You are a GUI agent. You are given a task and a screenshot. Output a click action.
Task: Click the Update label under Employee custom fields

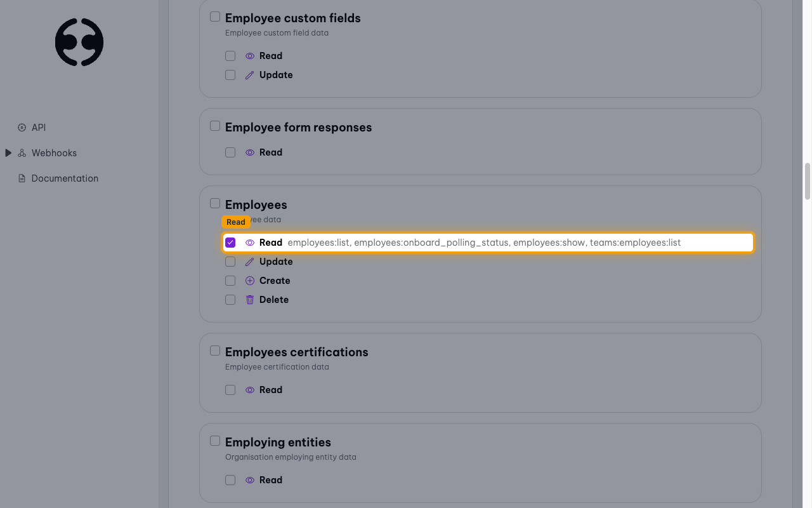click(276, 75)
